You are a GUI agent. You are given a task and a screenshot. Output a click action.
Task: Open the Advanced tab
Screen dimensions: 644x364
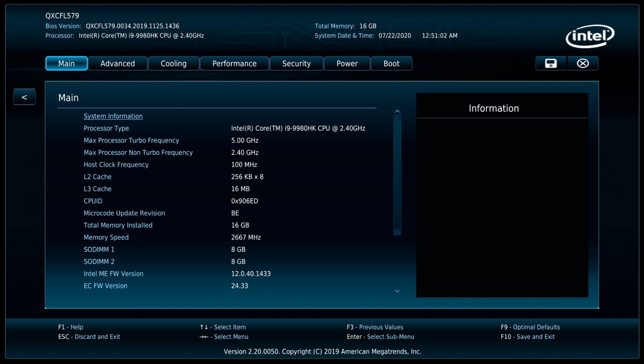118,63
